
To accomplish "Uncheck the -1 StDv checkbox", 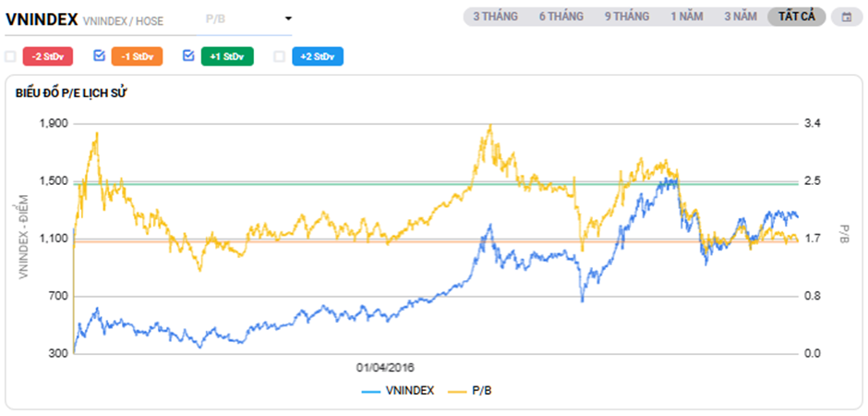I will coord(100,56).
